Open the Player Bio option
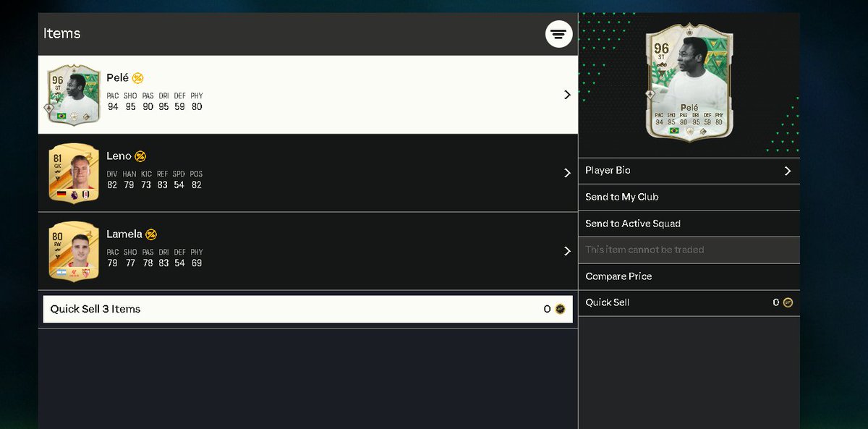This screenshot has height=429, width=868. (x=689, y=171)
